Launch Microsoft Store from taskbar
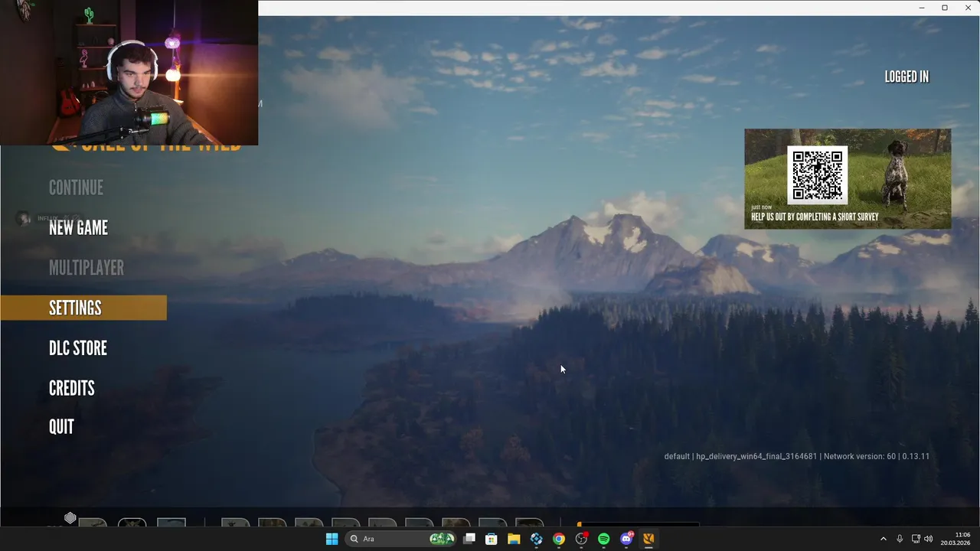This screenshot has height=551, width=980. [x=492, y=539]
